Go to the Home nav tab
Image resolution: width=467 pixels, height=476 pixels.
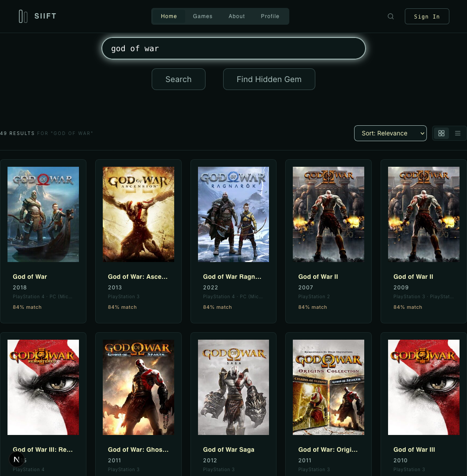(169, 16)
